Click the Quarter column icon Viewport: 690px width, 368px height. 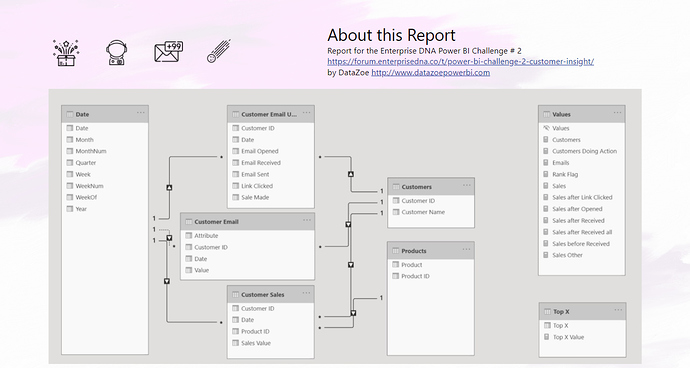click(x=70, y=162)
